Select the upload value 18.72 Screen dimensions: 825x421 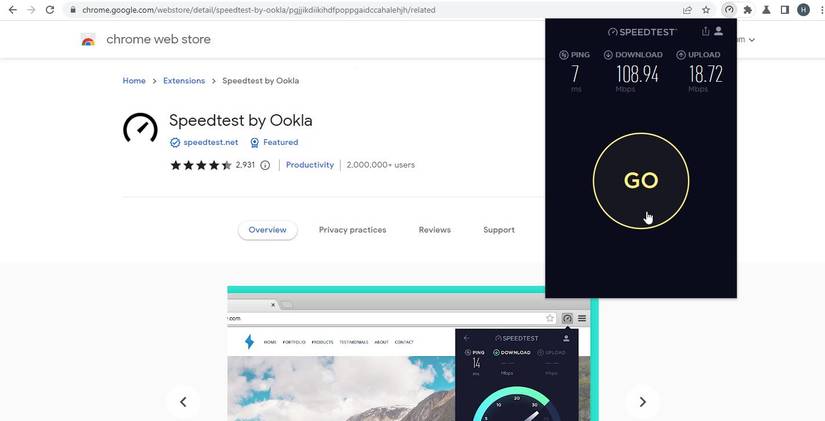click(x=706, y=74)
